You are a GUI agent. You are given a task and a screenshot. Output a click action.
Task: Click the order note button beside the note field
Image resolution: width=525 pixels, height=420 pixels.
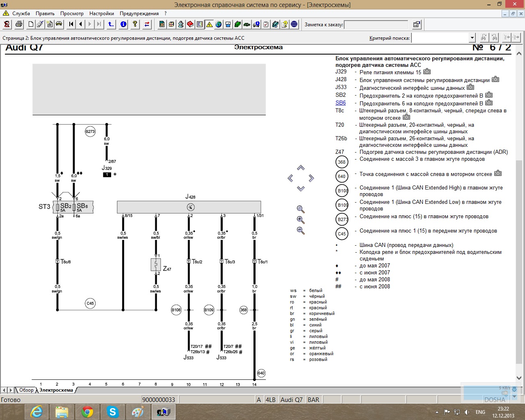click(416, 24)
